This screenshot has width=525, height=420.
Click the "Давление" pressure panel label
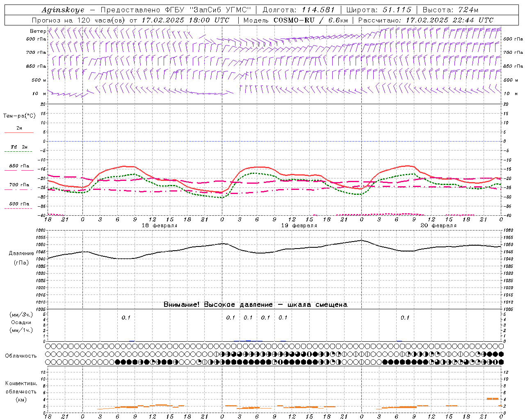pyautogui.click(x=21, y=253)
